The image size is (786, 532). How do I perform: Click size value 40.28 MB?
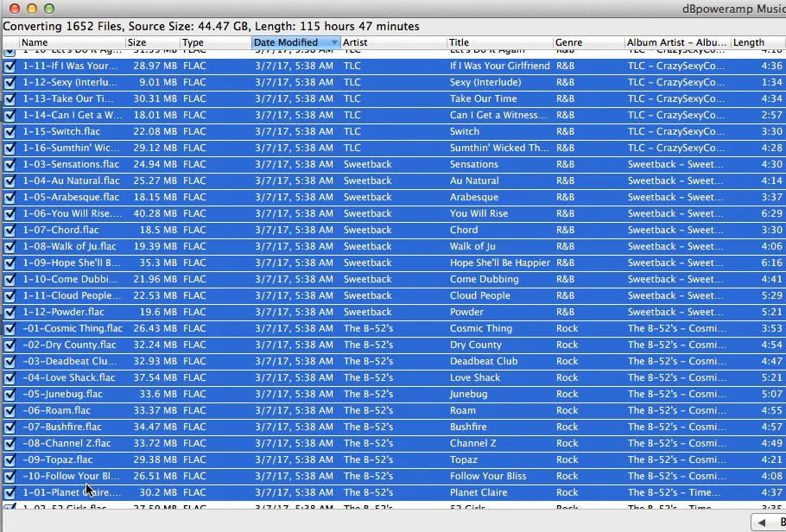[155, 213]
